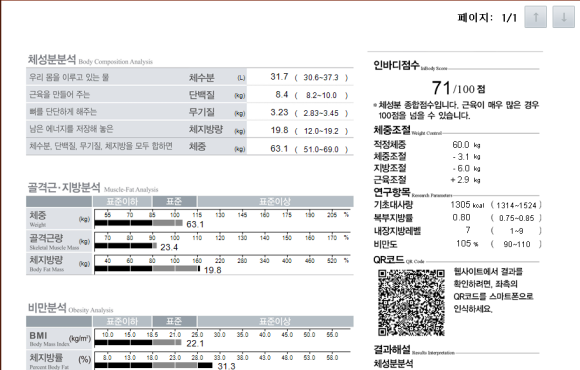
Task: Click the range 30.6~37.3 for 체수분
Action: 321,77
